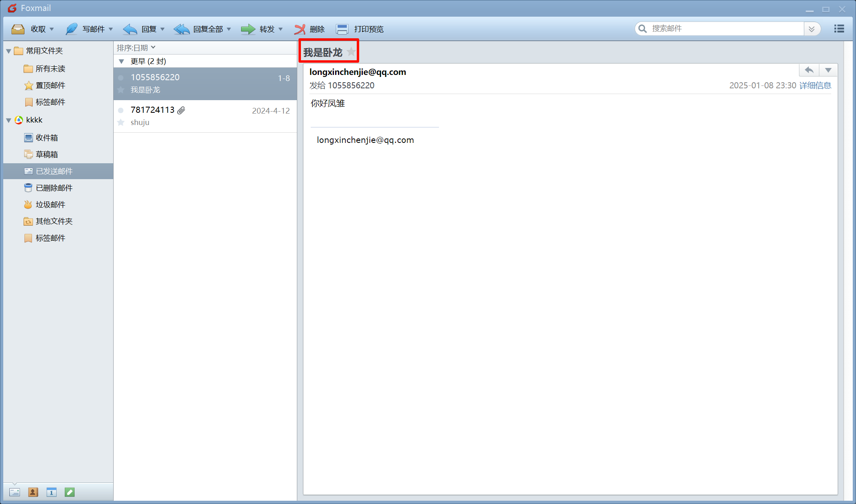Open the 回复 dropdown arrow
The image size is (856, 504).
(x=162, y=29)
